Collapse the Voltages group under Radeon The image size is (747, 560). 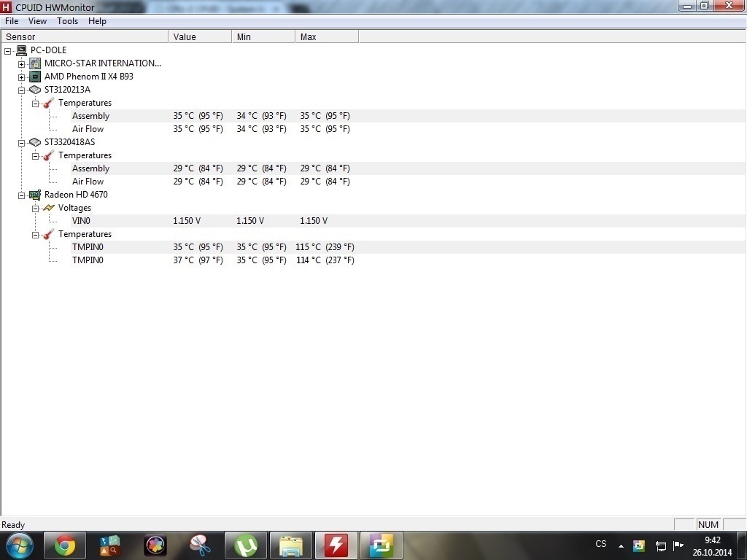pyautogui.click(x=35, y=208)
